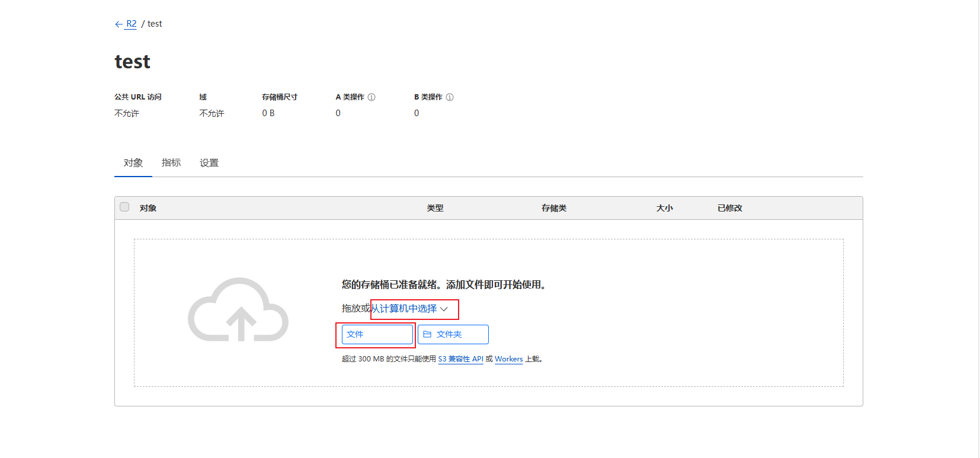Click the 不允许 value under 公共 URL 访问
This screenshot has height=458, width=980.
127,113
